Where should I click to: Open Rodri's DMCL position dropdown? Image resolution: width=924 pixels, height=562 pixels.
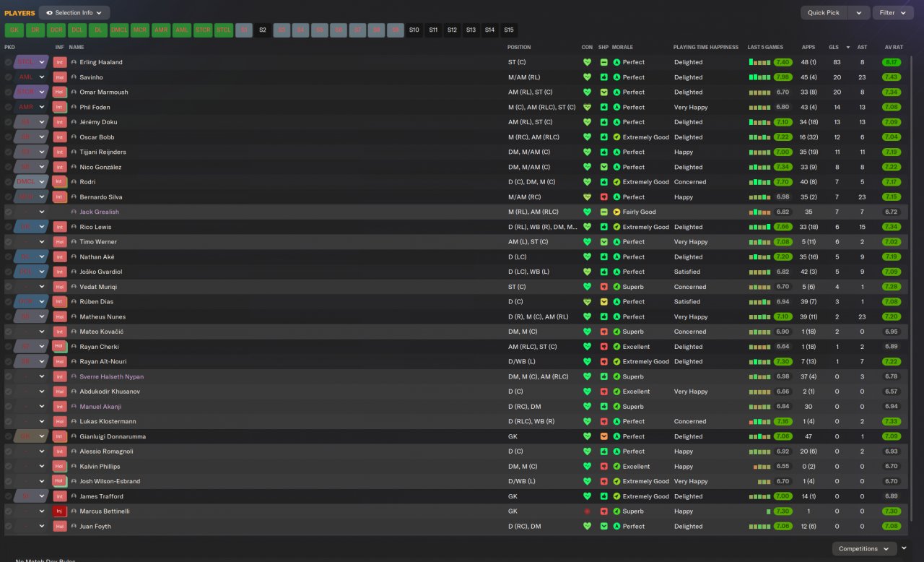42,182
